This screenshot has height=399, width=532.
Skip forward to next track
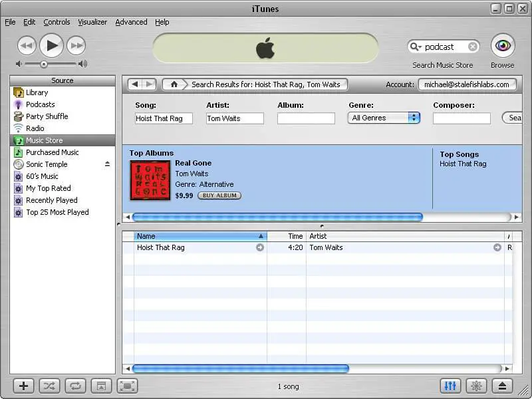[76, 45]
